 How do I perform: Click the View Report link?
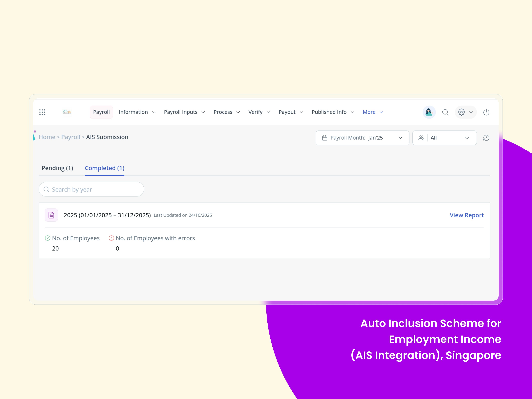[x=466, y=215]
